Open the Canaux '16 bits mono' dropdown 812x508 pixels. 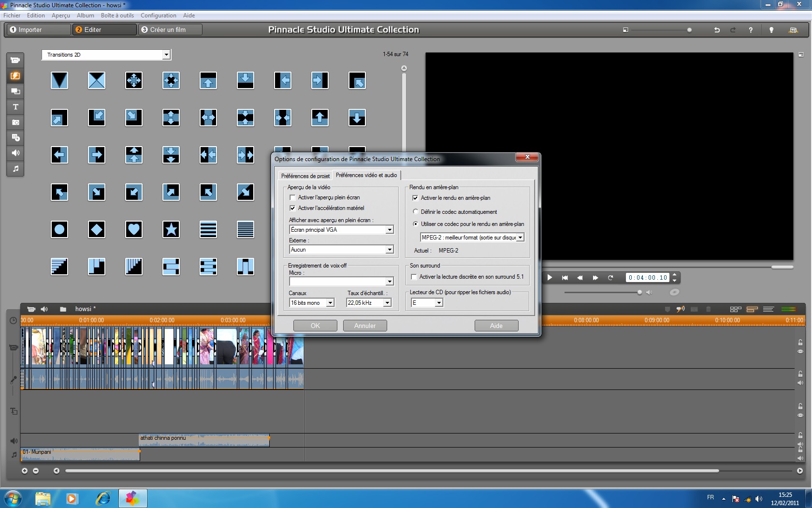tap(330, 303)
